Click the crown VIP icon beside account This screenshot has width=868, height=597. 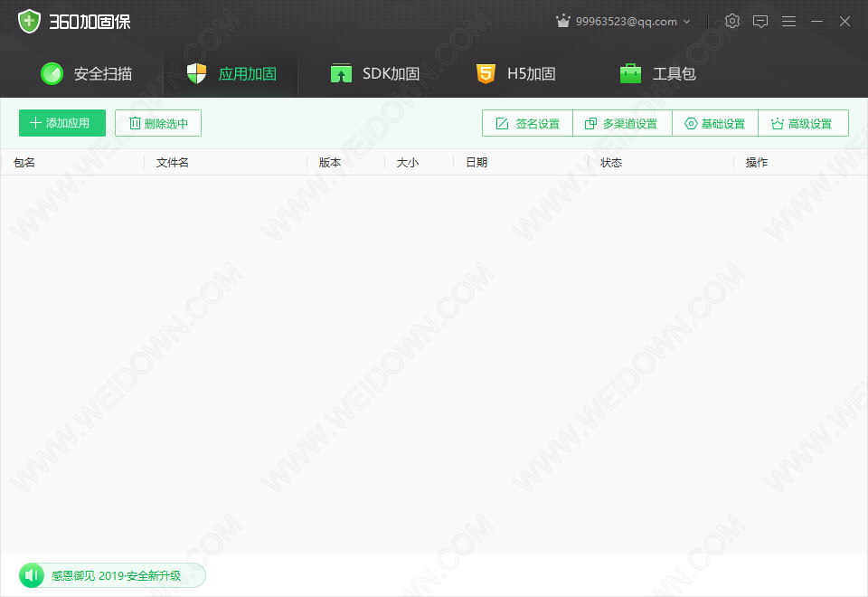click(563, 21)
